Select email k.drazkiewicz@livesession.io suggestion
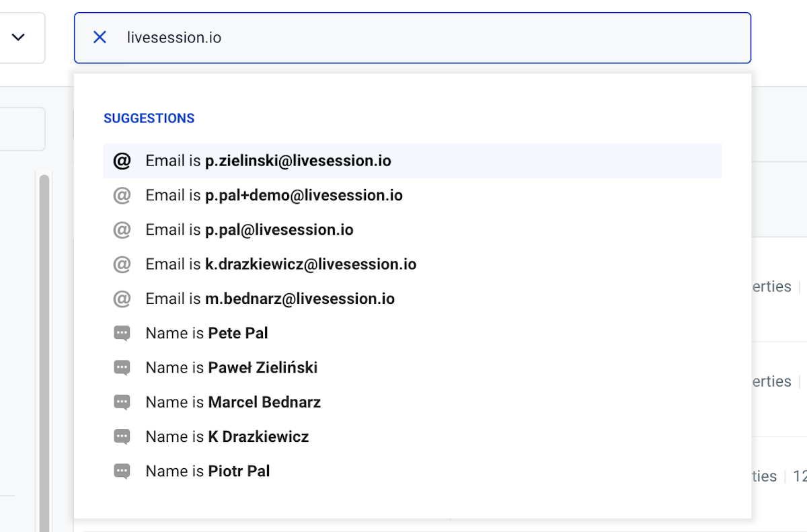 tap(310, 264)
